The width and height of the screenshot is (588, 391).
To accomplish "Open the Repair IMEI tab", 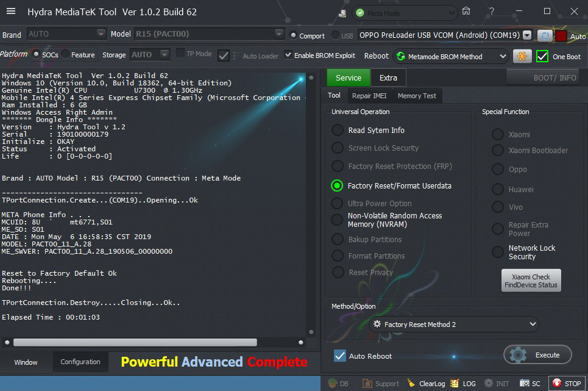I will point(369,96).
